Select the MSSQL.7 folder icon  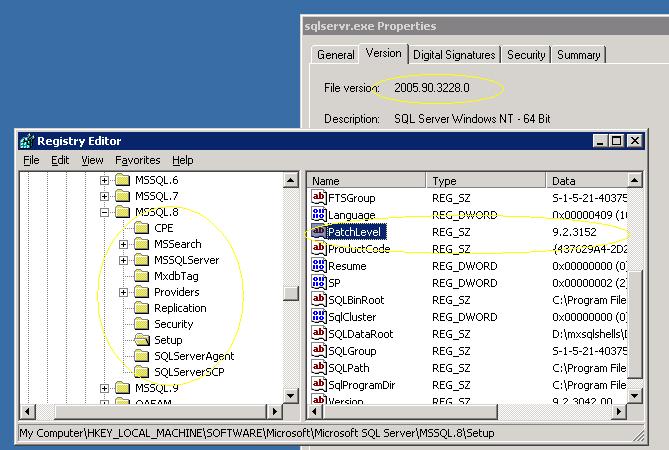tap(123, 196)
